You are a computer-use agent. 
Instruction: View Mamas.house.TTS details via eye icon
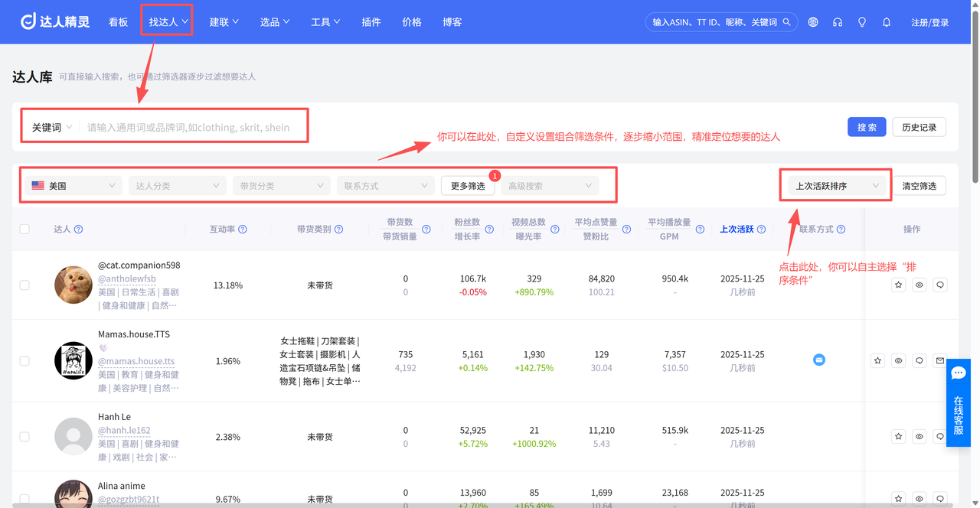pyautogui.click(x=899, y=360)
